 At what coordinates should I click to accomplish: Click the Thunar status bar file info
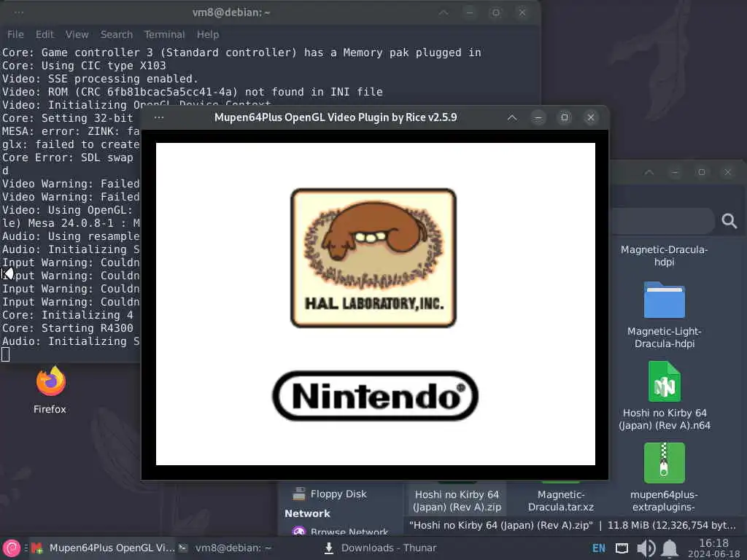pos(572,525)
